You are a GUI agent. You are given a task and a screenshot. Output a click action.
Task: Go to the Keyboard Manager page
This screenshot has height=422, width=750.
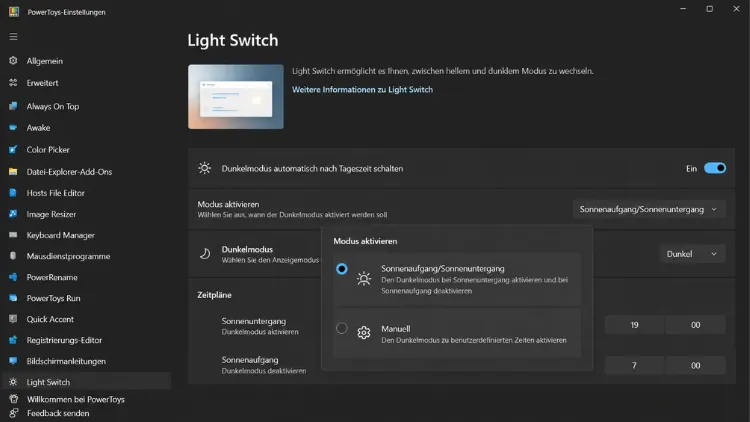[61, 235]
